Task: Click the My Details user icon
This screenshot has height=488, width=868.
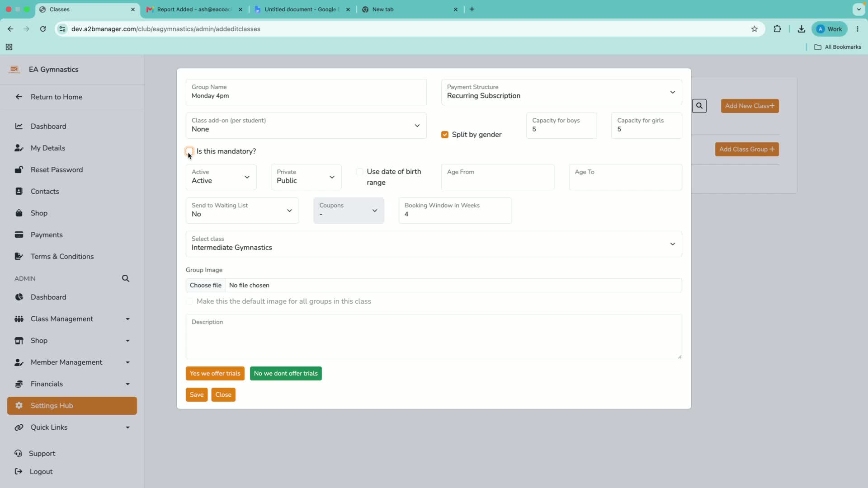Action: tap(19, 148)
